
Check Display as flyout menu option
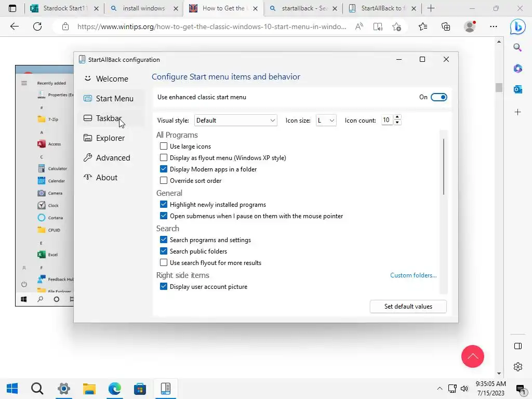pos(164,158)
